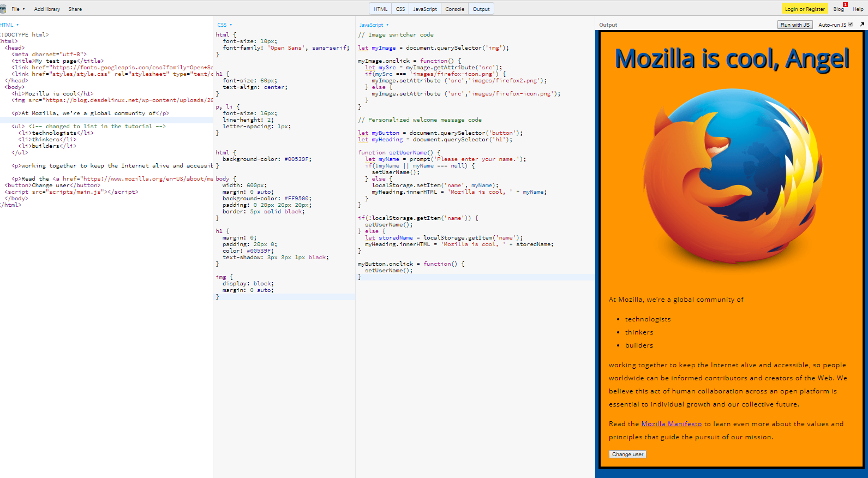Toggle the CSS panel button
The width and height of the screenshot is (868, 478).
400,9
